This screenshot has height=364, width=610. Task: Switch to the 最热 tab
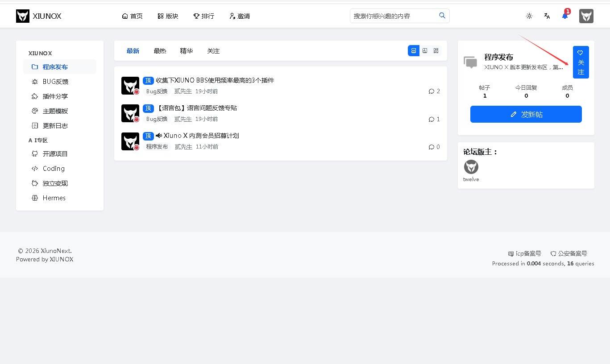point(160,51)
